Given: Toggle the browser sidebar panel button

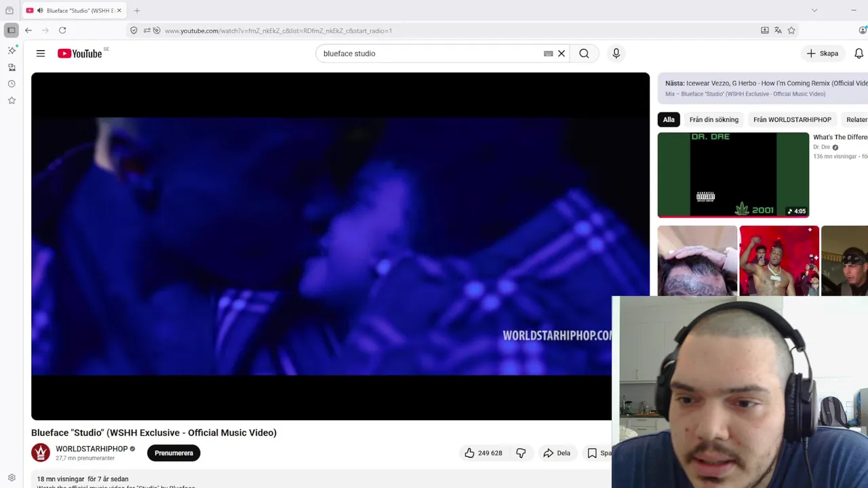Looking at the screenshot, I should (x=11, y=30).
